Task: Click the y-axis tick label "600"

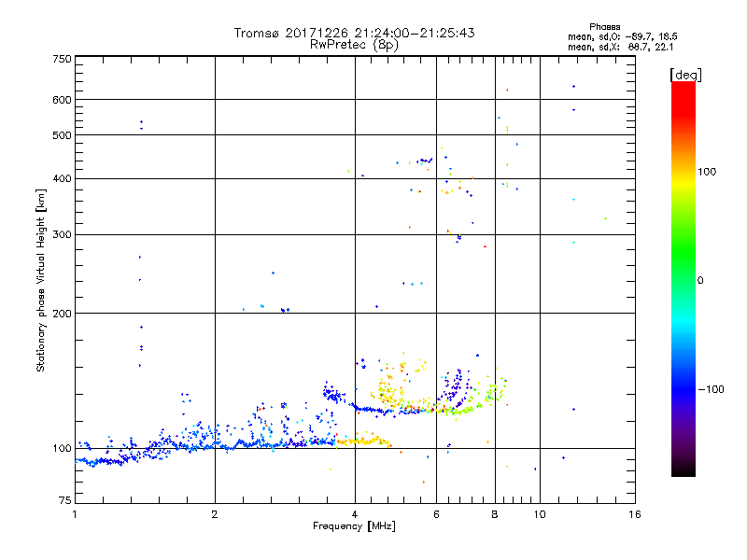Action: 62,100
